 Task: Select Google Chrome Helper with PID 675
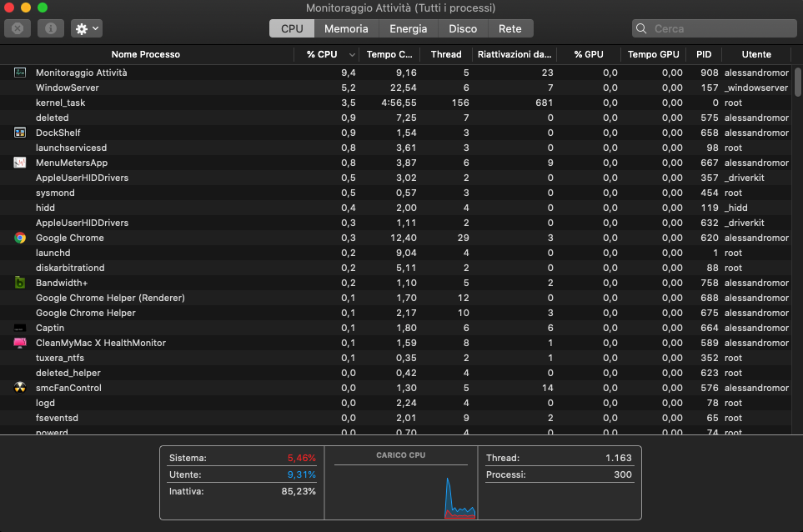pos(396,313)
